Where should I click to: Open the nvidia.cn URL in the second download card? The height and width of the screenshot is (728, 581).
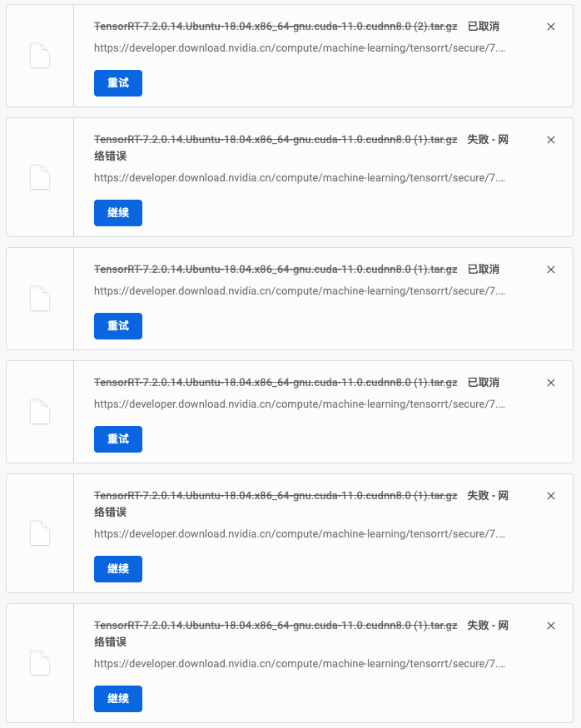tap(300, 178)
